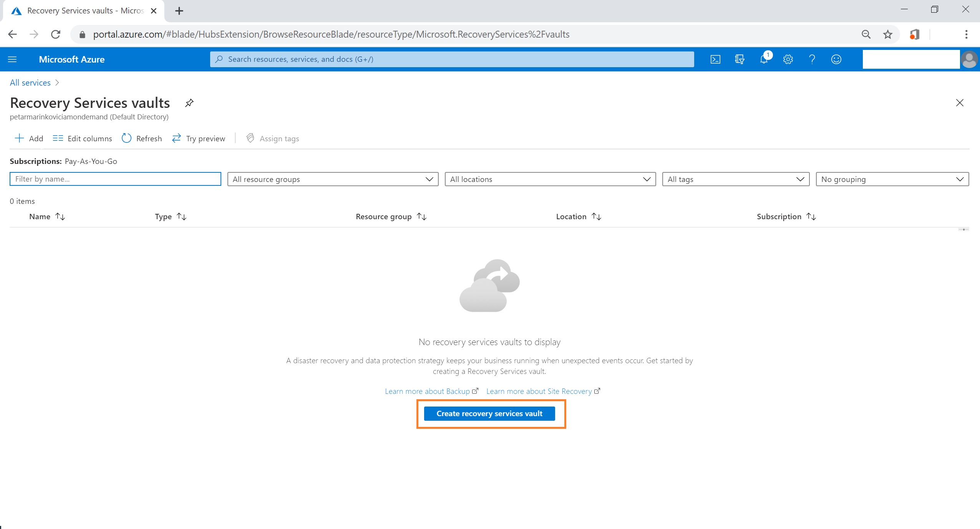Click the Edit columns icon

(x=57, y=138)
